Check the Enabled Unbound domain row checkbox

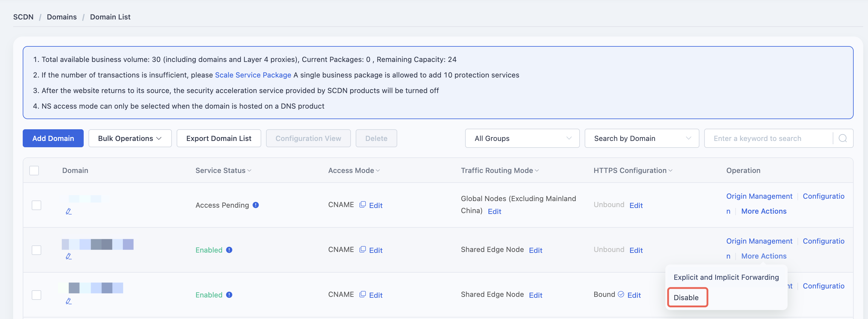coord(36,250)
